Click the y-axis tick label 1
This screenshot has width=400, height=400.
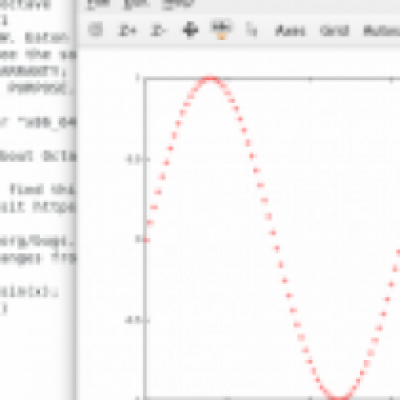pyautogui.click(x=137, y=78)
